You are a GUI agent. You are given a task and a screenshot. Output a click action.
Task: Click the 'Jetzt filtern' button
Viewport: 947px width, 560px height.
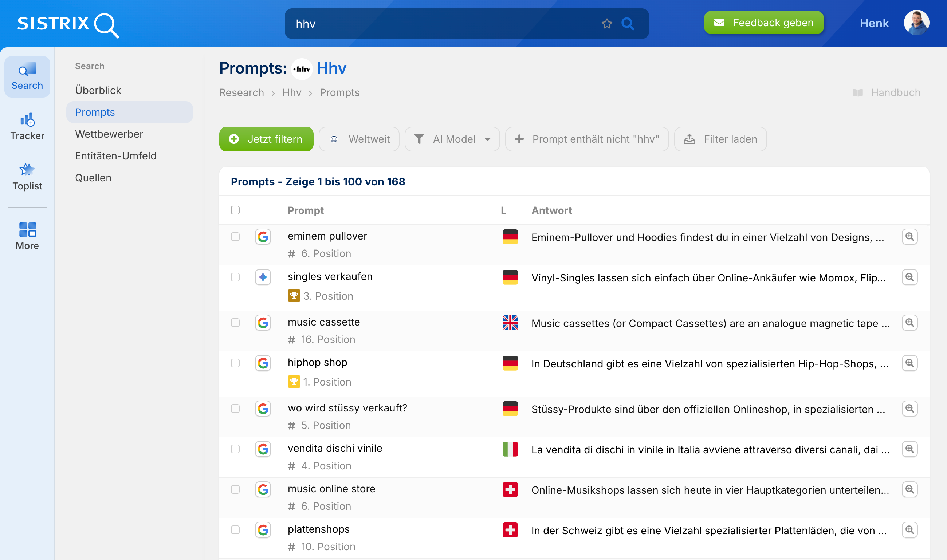(x=266, y=139)
